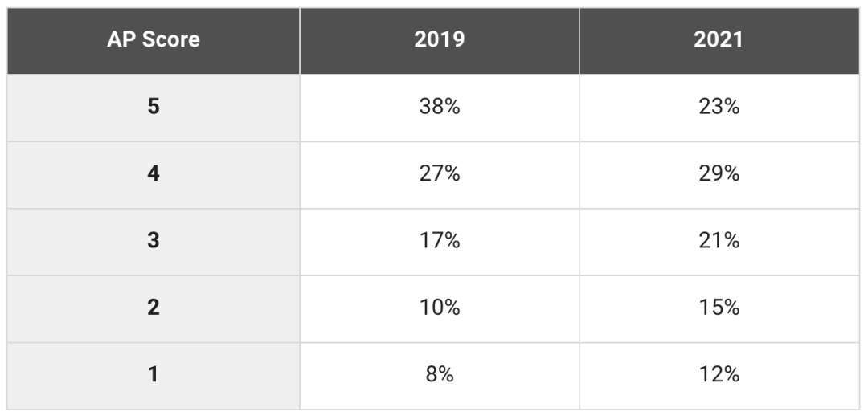Select the 23% cell under 2021
This screenshot has height=420, width=868.
point(719,107)
